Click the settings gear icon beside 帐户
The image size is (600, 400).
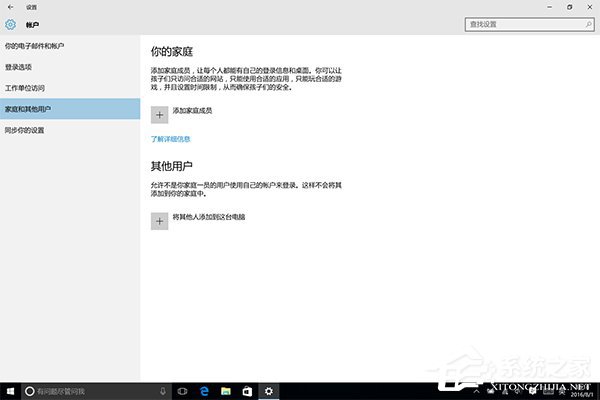click(x=11, y=23)
